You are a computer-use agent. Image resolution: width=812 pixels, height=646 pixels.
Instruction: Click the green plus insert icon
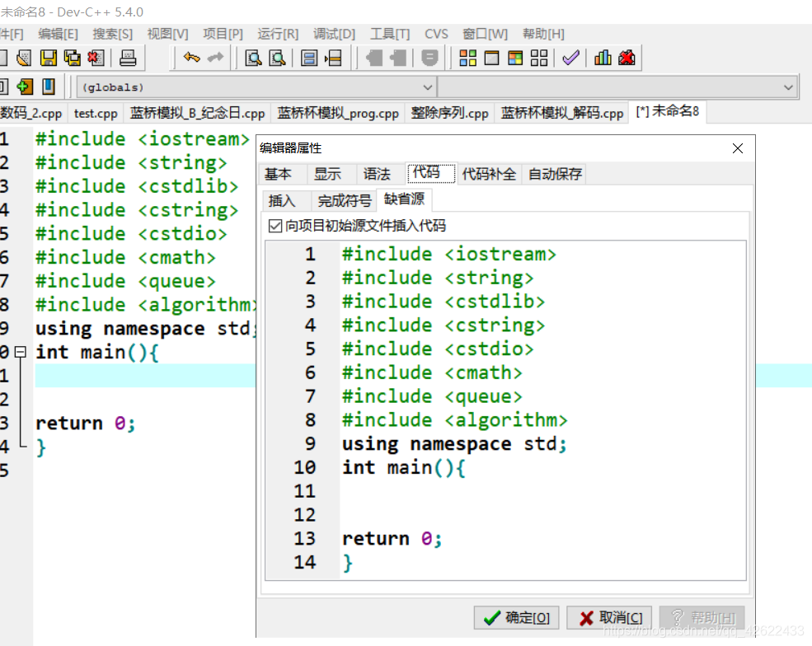(25, 87)
